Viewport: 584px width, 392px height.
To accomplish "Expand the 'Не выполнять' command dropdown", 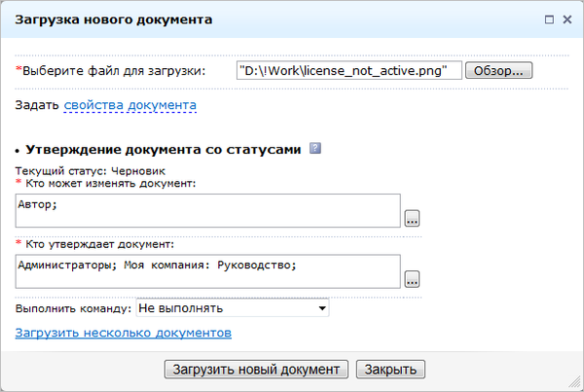I will point(233,308).
